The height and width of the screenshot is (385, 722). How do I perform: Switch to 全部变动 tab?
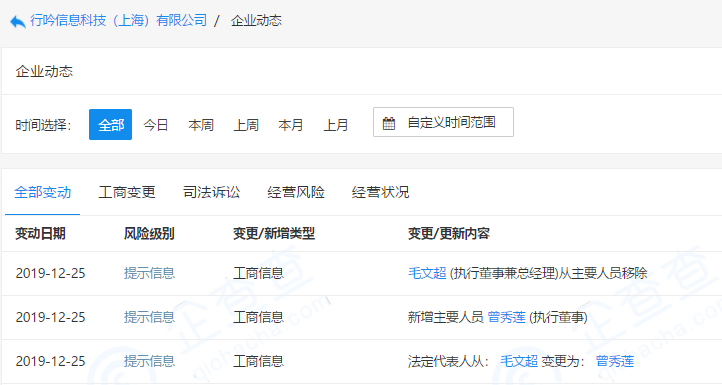(42, 192)
